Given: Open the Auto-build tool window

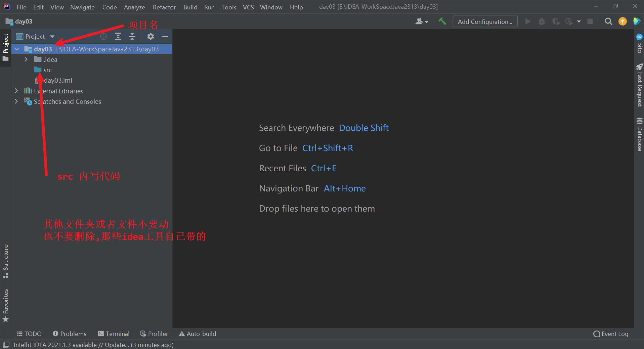Looking at the screenshot, I should pos(198,334).
